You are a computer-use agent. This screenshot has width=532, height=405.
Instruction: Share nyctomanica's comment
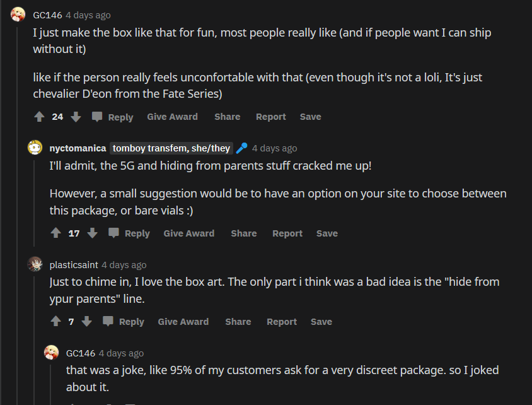click(243, 233)
